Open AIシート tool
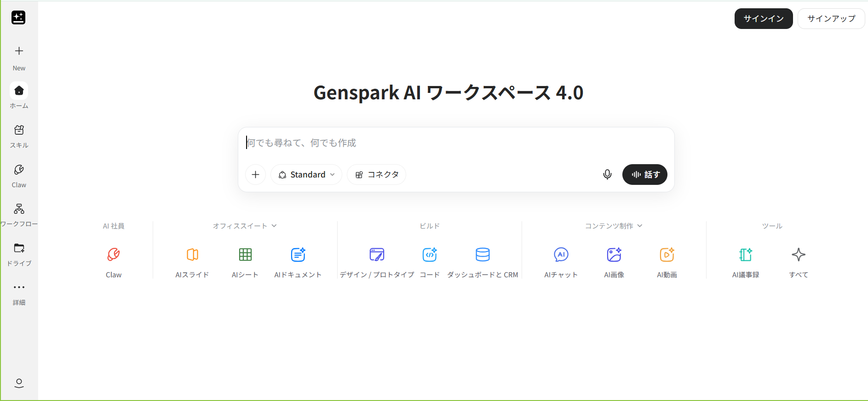The image size is (868, 401). click(245, 262)
